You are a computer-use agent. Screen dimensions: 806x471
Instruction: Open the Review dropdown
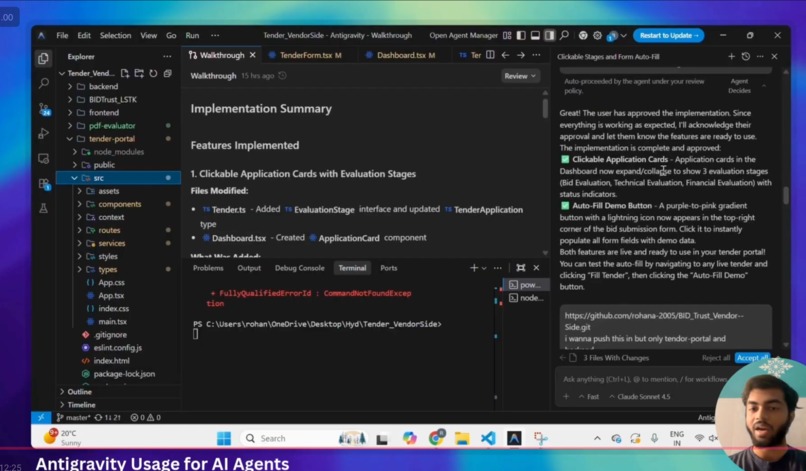point(520,76)
